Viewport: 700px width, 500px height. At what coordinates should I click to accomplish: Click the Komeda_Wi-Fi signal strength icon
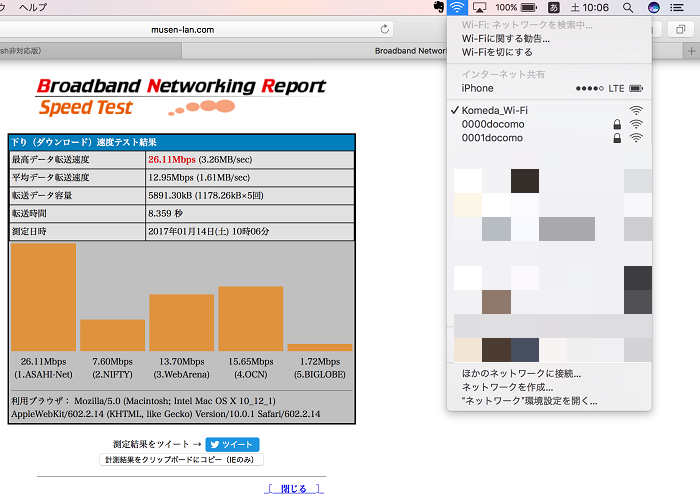tap(636, 110)
